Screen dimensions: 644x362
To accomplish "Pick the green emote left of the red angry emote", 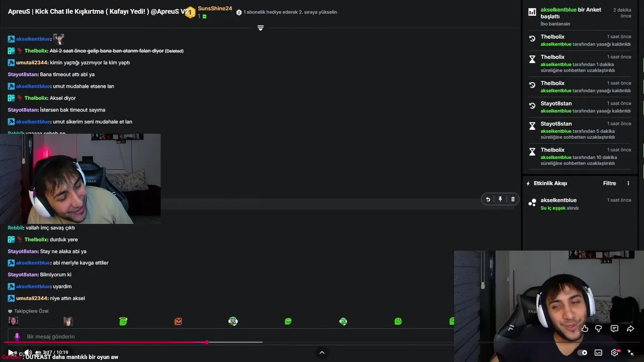I will pyautogui.click(x=123, y=321).
